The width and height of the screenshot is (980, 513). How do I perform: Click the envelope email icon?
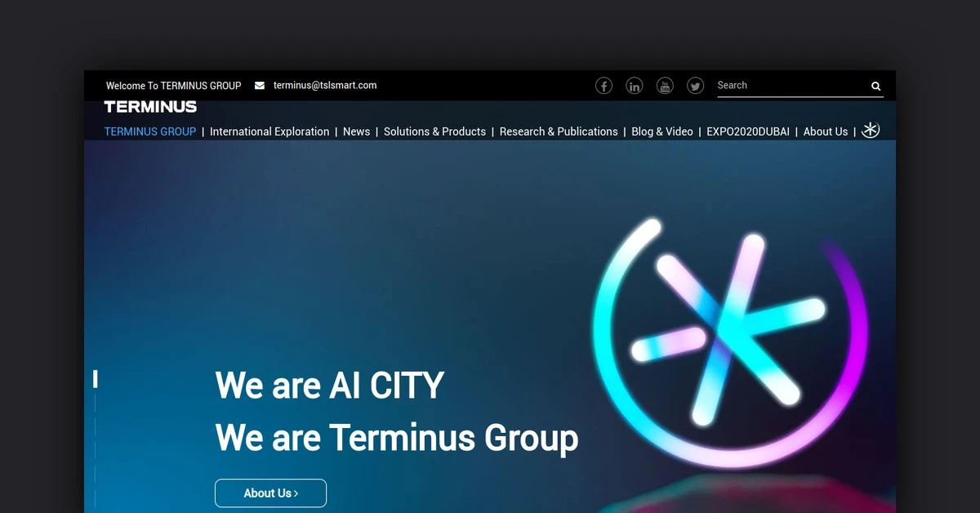click(x=259, y=85)
